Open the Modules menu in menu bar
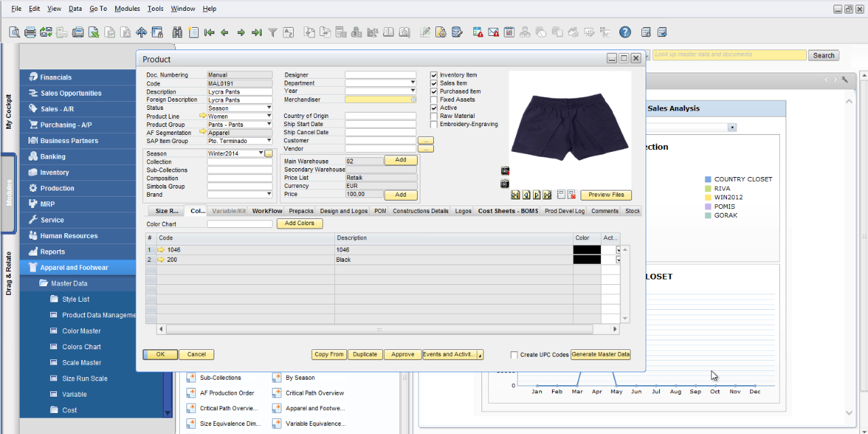The image size is (868, 434). [127, 9]
